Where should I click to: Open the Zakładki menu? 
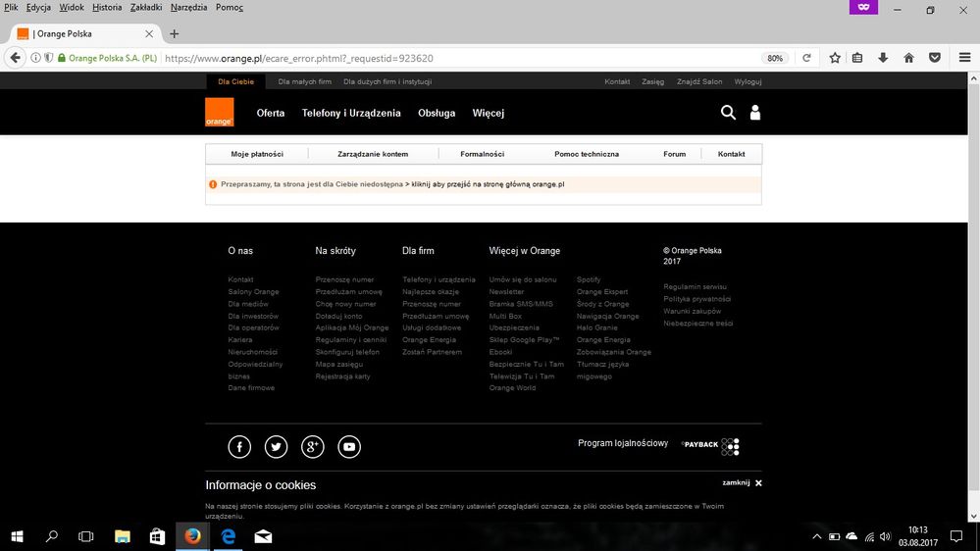(146, 7)
